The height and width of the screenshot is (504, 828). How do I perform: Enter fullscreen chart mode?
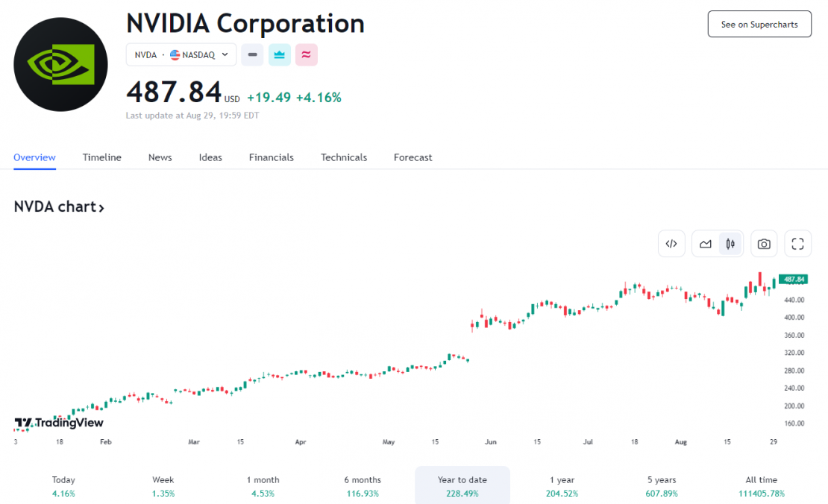click(x=797, y=244)
